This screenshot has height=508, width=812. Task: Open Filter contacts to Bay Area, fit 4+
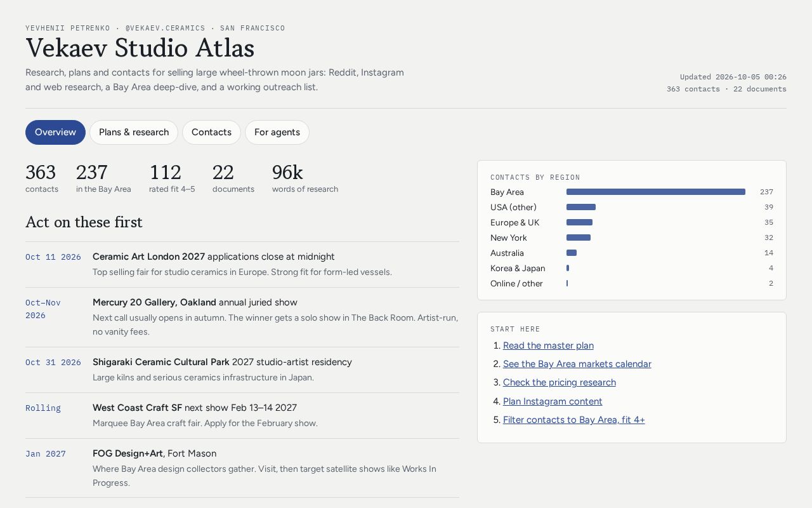point(574,420)
